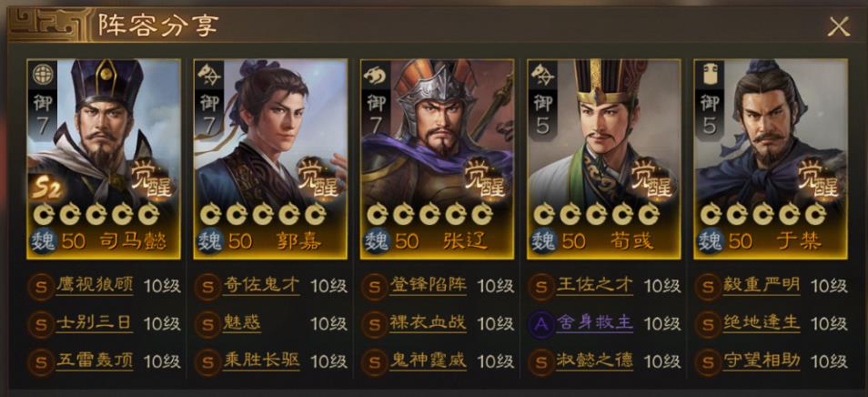Open 郭嘉 hero card portrait
The height and width of the screenshot is (397, 868).
point(270,159)
